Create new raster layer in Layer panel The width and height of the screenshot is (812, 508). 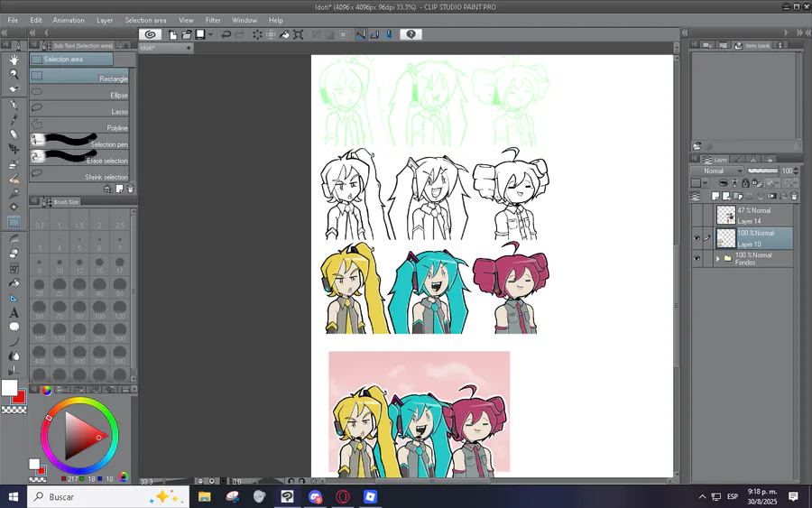pos(715,197)
